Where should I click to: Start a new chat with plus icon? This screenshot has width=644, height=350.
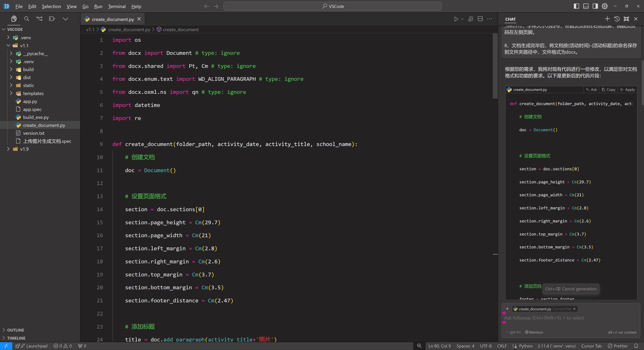coord(607,19)
